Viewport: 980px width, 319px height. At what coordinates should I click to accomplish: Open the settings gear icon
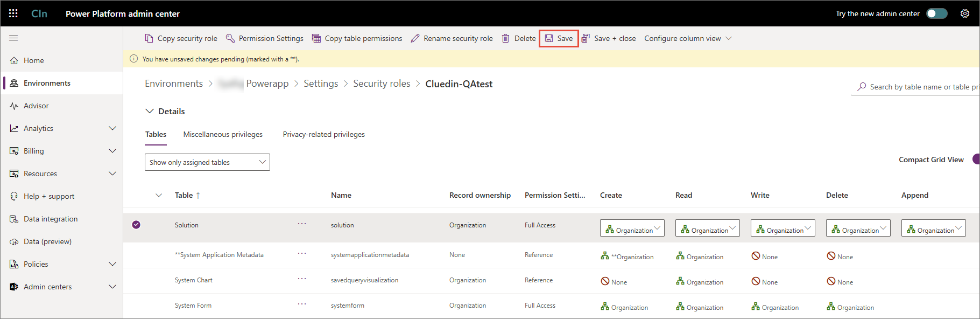coord(965,13)
